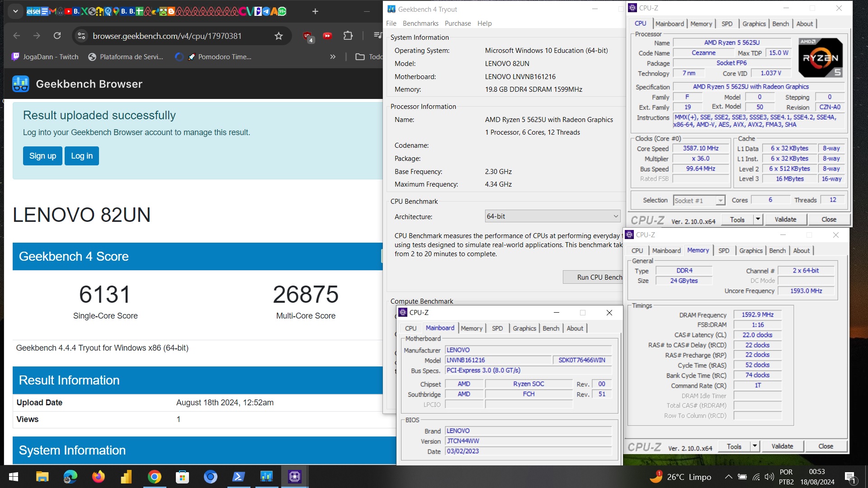868x488 pixels.
Task: Open Microsoft Edge from the taskbar
Action: [70, 477]
